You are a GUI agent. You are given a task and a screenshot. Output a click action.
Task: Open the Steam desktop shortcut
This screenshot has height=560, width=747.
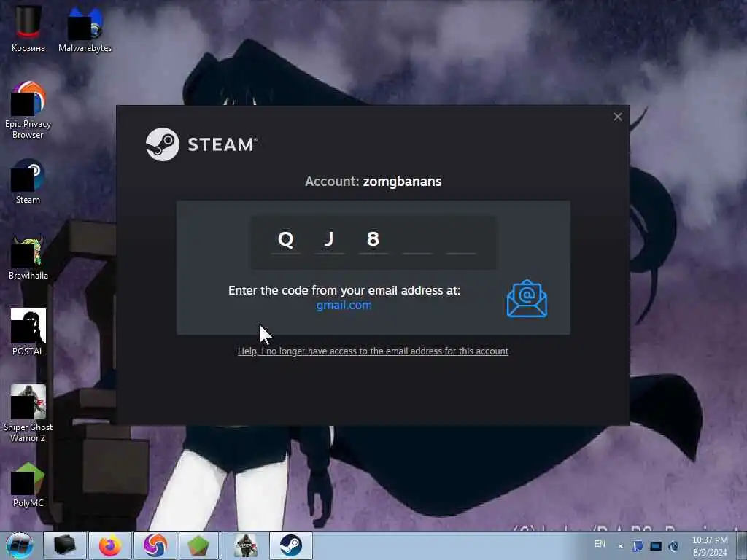(x=28, y=180)
